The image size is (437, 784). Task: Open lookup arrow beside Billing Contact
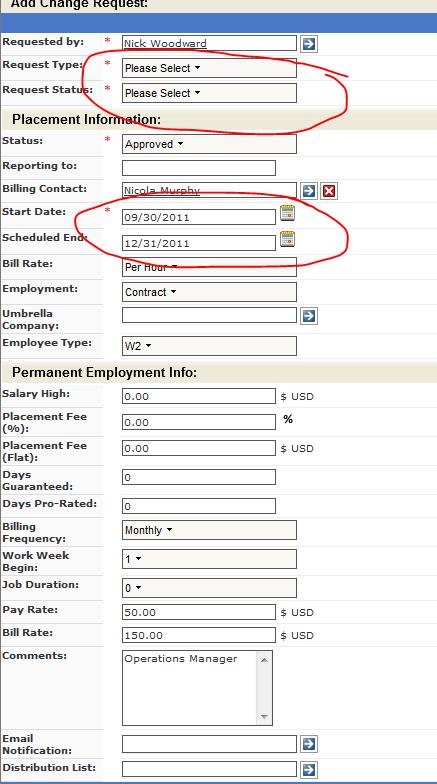point(309,190)
